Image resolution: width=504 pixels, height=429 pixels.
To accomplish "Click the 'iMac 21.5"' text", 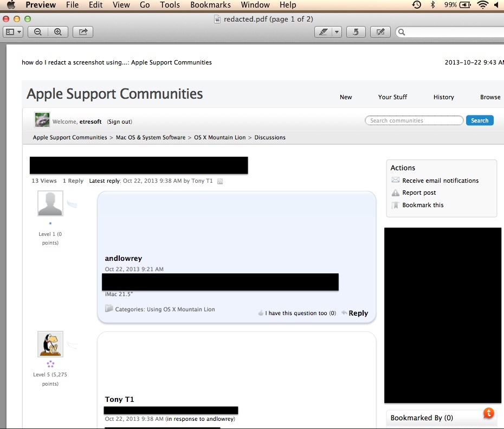I will pos(119,294).
